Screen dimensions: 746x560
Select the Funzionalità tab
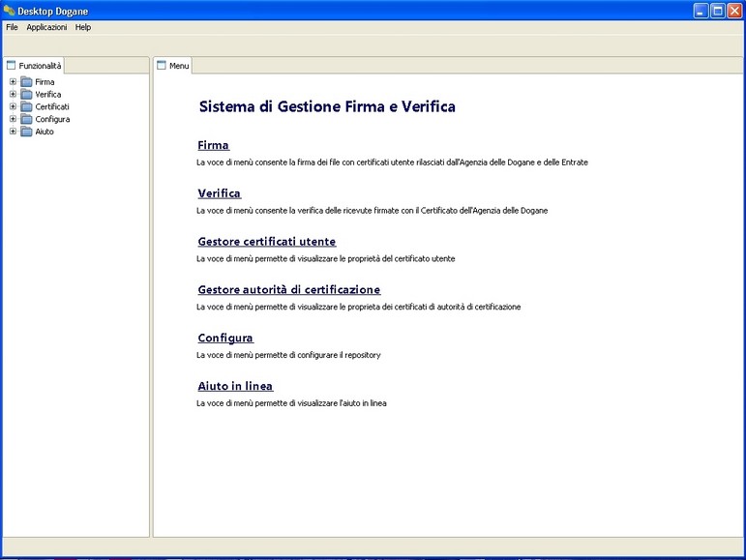(x=34, y=66)
